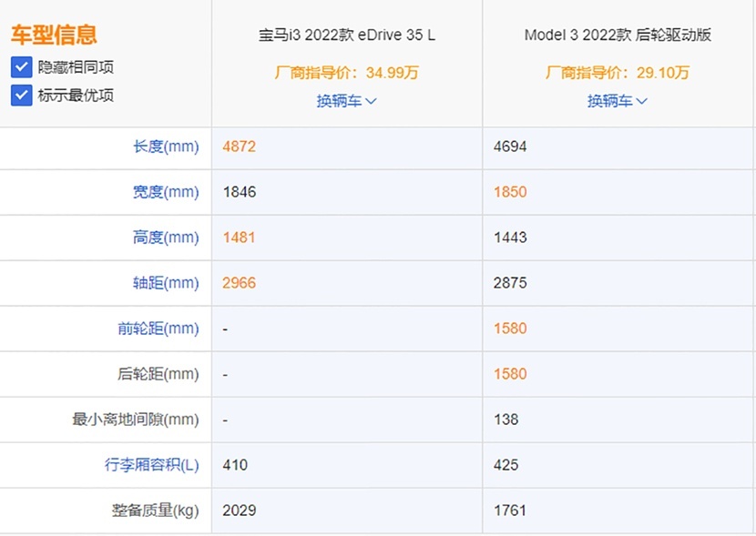
Task: Open the 行李厢容积(L) parameter link
Action: point(152,465)
